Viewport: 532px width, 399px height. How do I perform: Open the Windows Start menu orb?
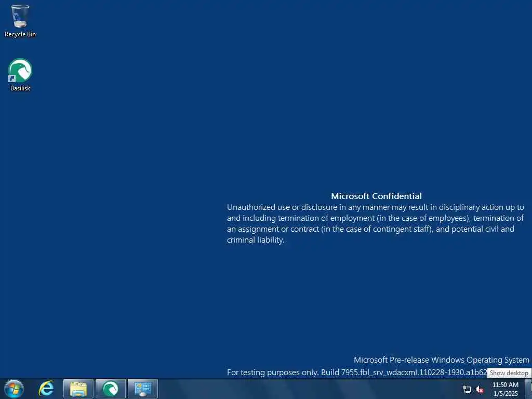click(x=14, y=389)
